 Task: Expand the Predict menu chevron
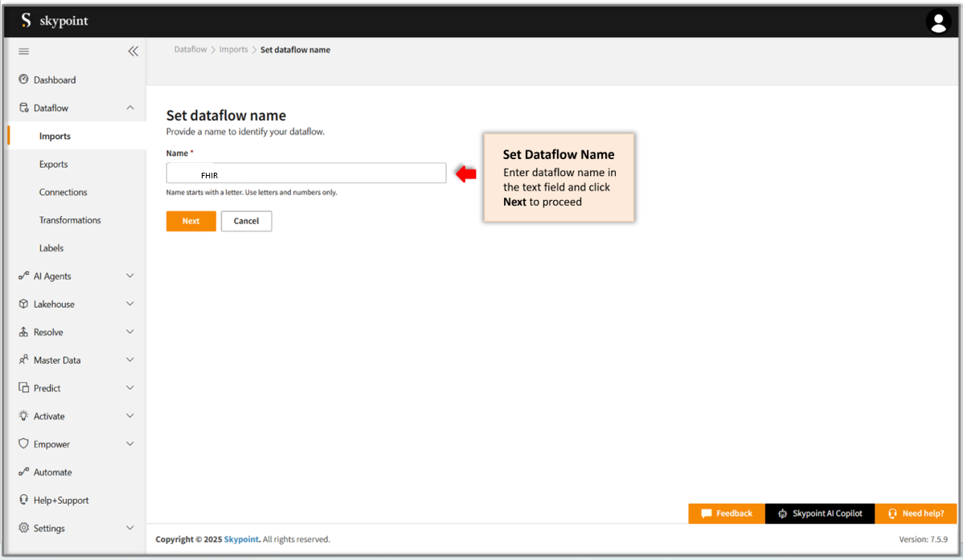(x=130, y=388)
